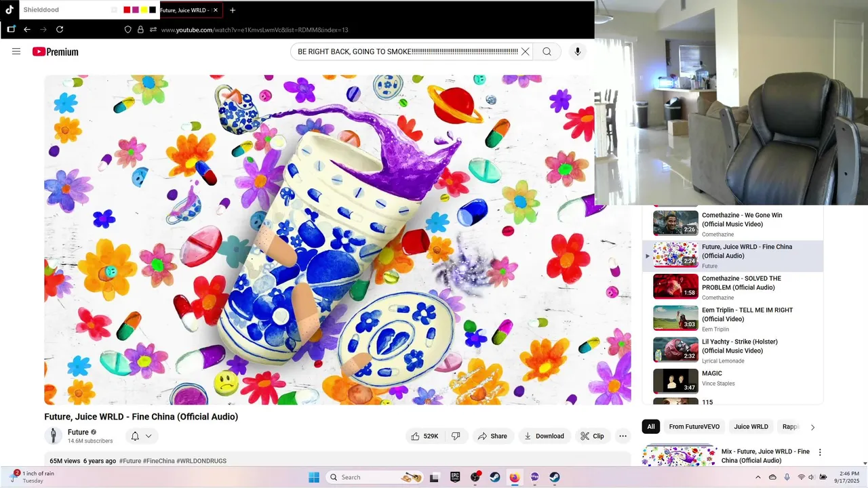
Task: Click the #FineChina hashtag link
Action: point(159,461)
